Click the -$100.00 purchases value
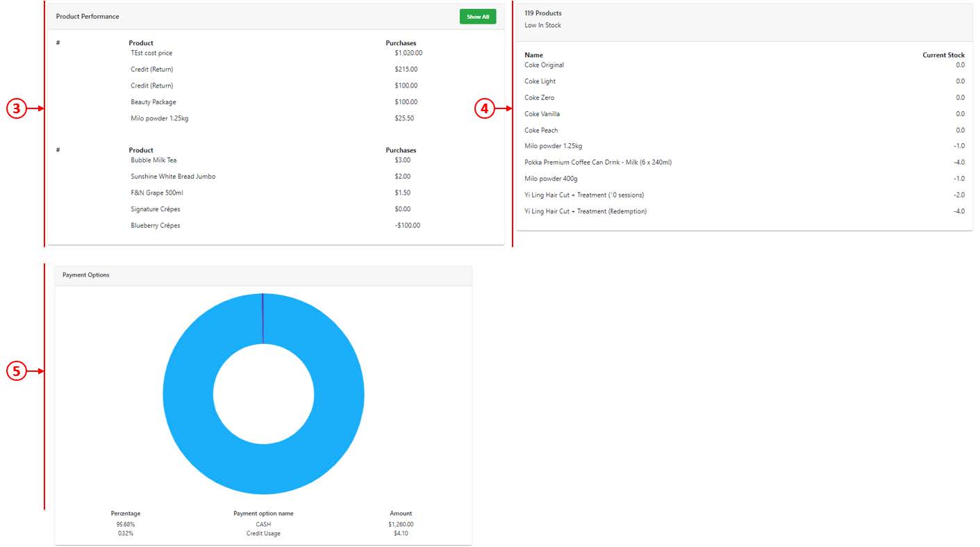980x547 pixels. tap(408, 225)
